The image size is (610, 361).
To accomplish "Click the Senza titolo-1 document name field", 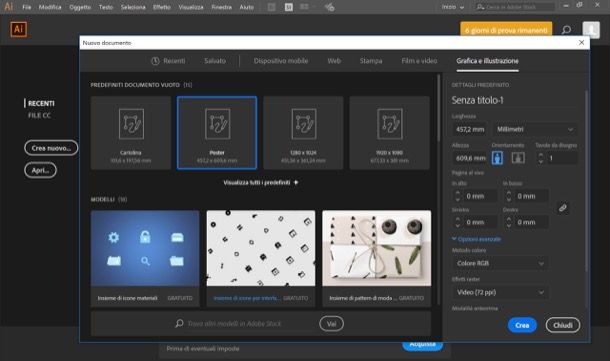I will click(514, 100).
